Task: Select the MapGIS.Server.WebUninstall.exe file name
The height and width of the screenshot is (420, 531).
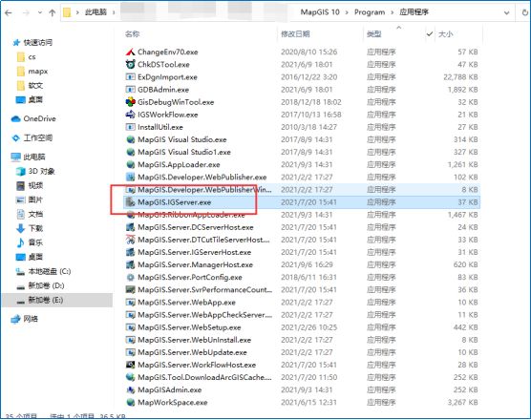Action: point(195,340)
